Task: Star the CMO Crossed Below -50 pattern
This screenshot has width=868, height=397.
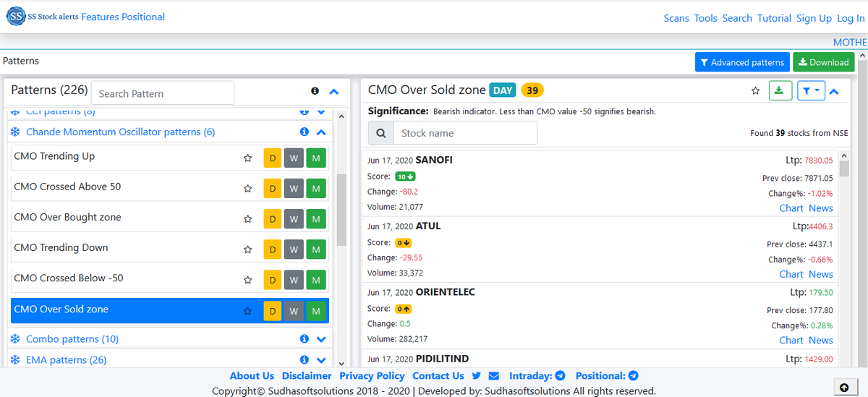Action: 247,279
